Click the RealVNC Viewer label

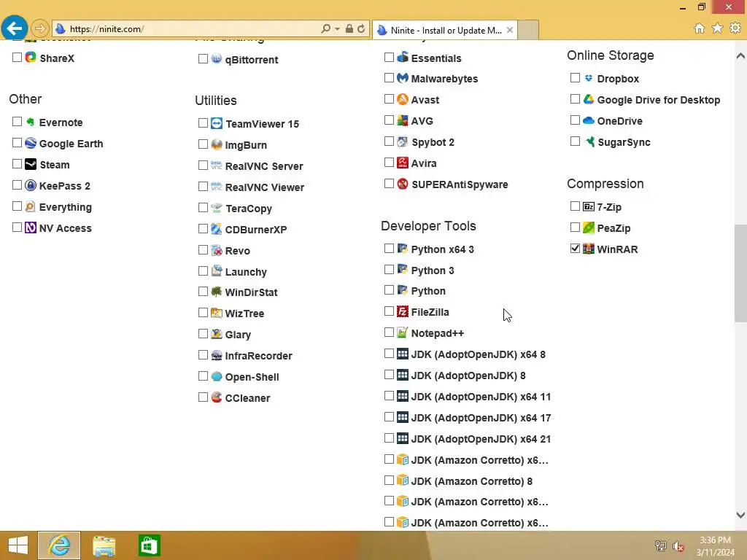[264, 187]
